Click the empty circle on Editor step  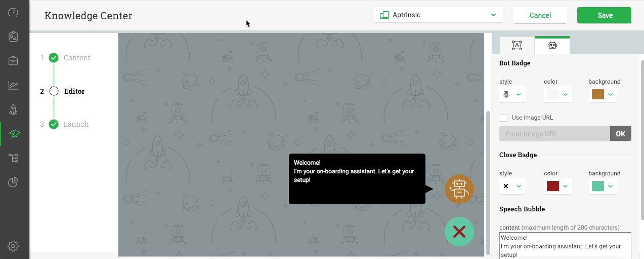[x=54, y=91]
